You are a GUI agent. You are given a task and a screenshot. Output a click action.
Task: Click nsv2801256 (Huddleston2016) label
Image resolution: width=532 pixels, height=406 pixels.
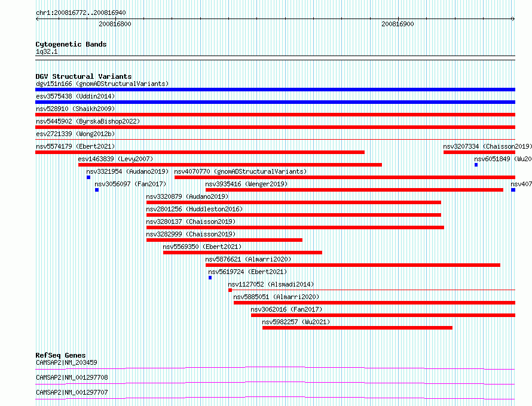(x=194, y=209)
